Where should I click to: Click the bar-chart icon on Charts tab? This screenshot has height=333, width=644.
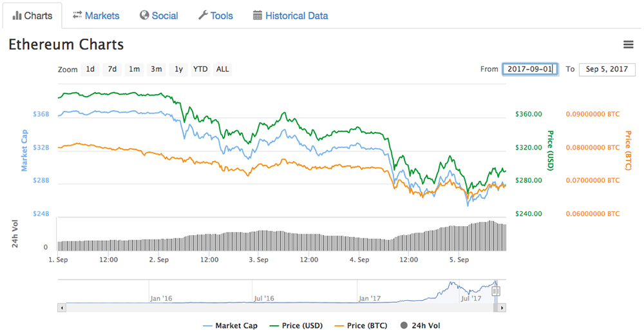pos(17,15)
